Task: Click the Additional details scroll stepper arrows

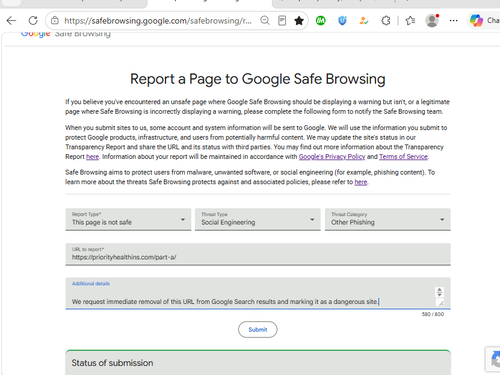Action: coord(439,292)
